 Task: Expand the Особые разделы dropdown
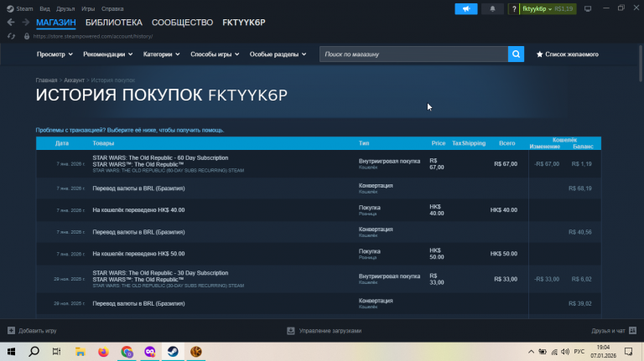(278, 54)
